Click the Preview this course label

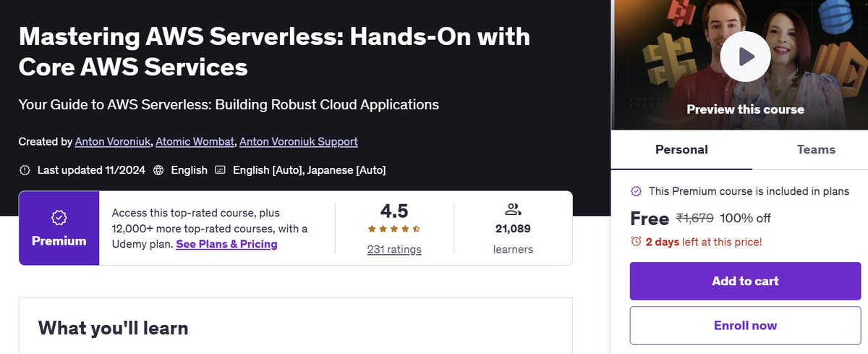[x=745, y=109]
